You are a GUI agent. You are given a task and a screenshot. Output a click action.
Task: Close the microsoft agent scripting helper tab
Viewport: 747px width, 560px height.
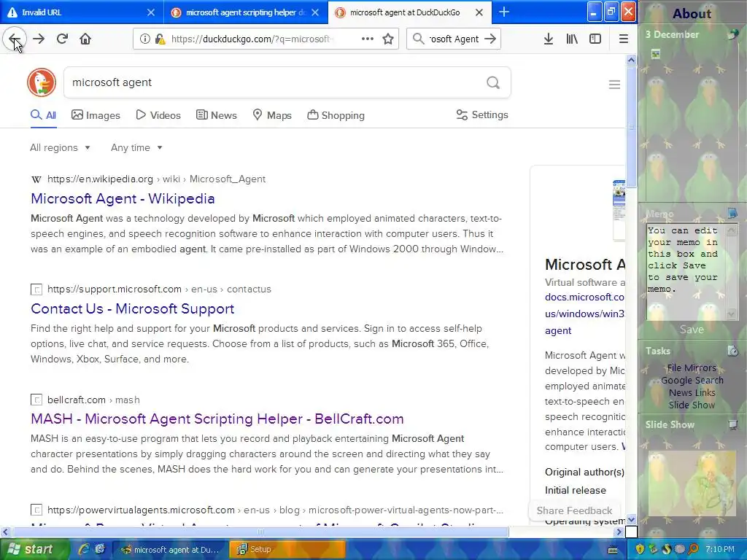click(315, 12)
